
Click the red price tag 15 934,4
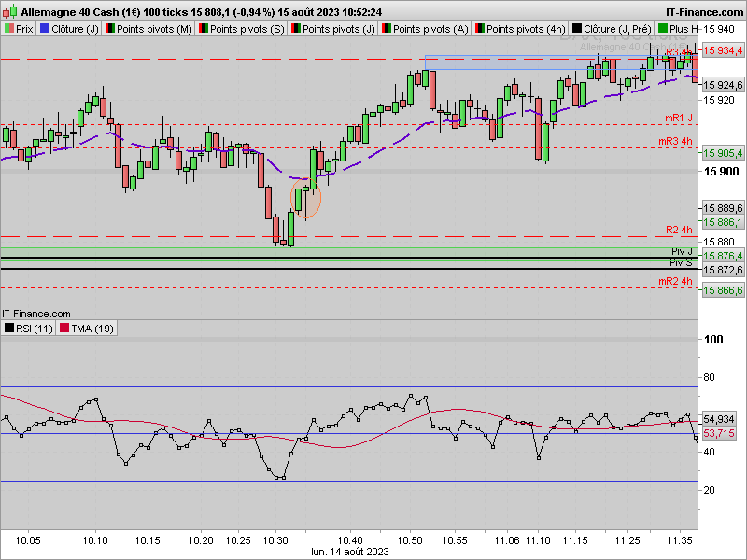723,50
